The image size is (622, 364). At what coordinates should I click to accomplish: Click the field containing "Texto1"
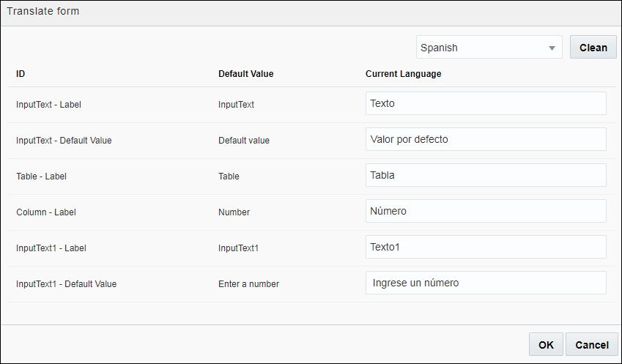(x=486, y=247)
